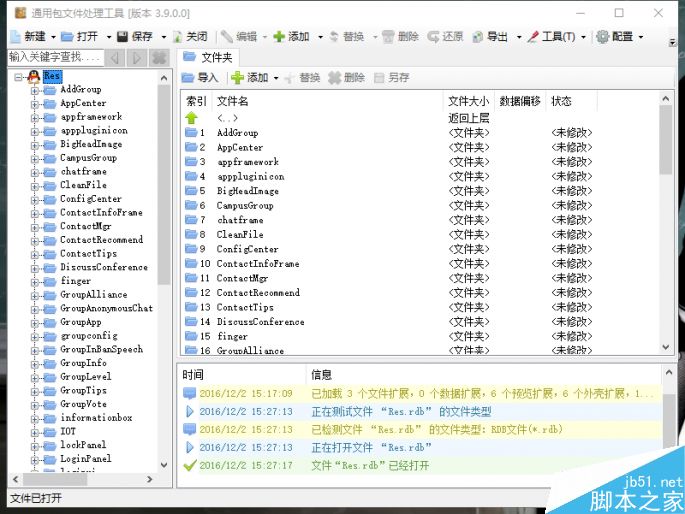Click the 配置 (Settings) gear icon

pos(603,37)
